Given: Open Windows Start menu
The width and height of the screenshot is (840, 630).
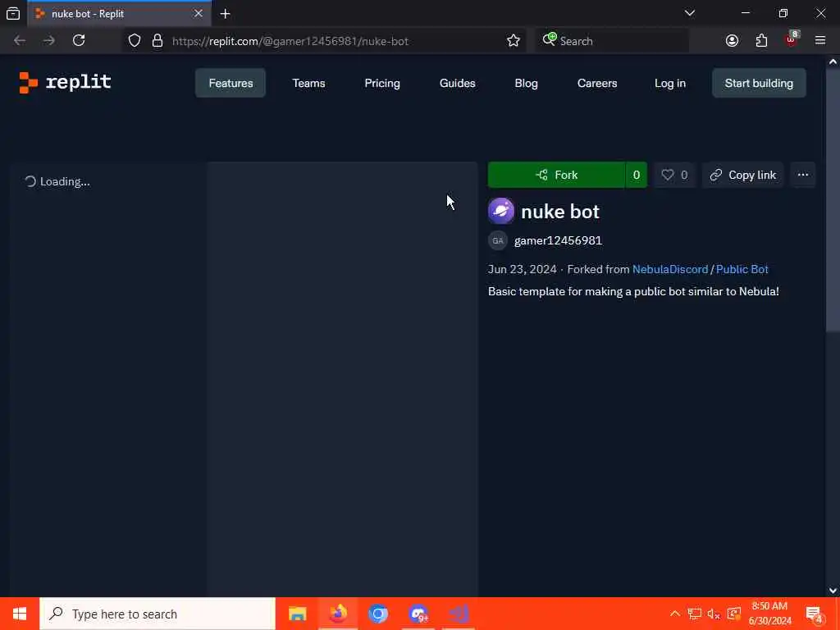Looking at the screenshot, I should (x=20, y=614).
